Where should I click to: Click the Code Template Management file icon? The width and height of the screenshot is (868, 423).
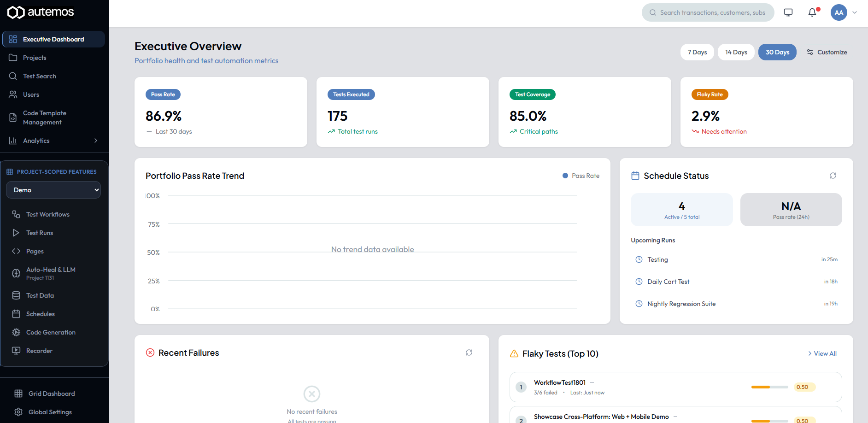[13, 117]
